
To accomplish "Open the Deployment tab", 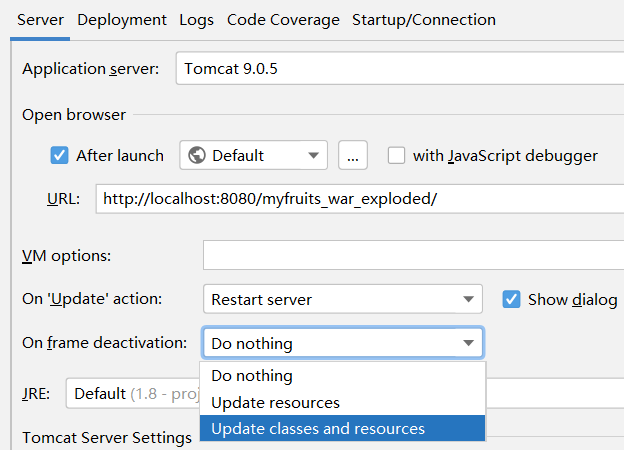I will 122,20.
